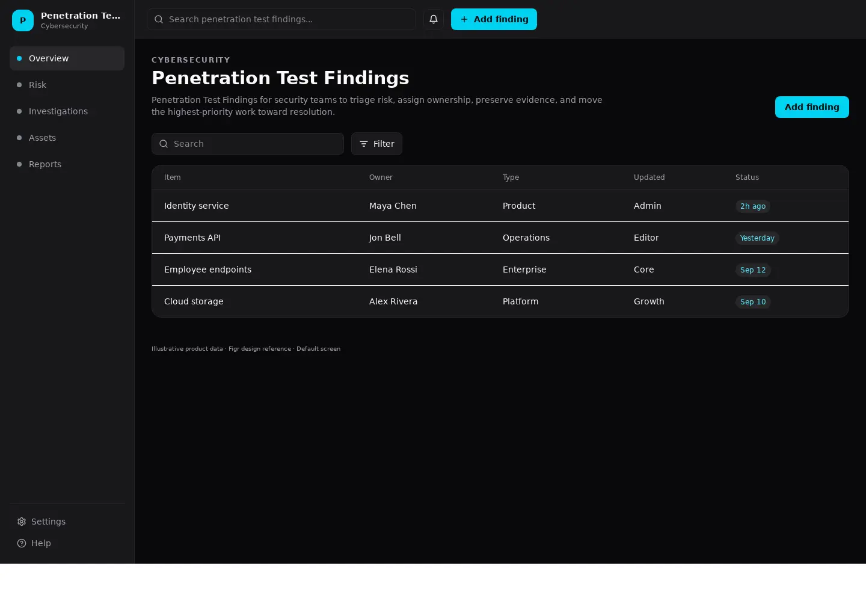
Task: Click the filter lines icon
Action: 364,144
